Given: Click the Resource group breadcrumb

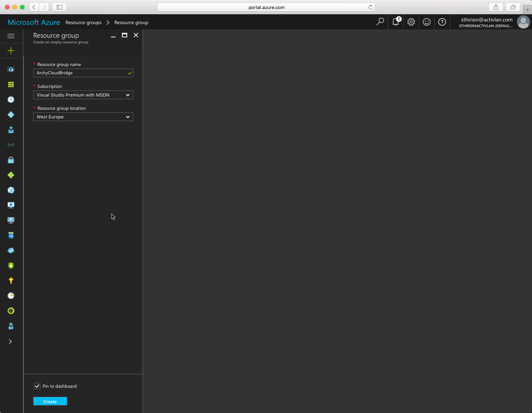Looking at the screenshot, I should [x=131, y=23].
